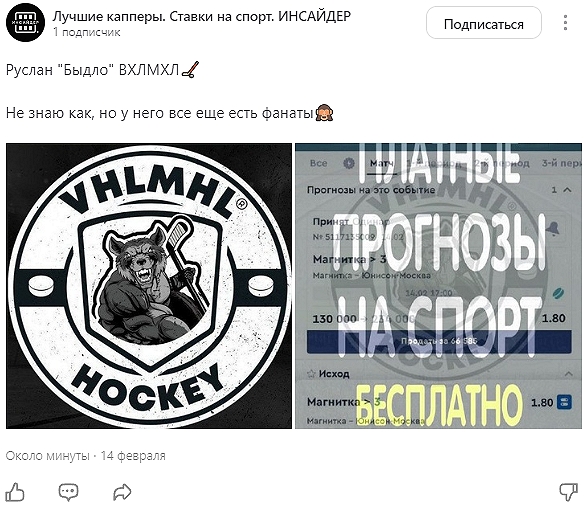The height and width of the screenshot is (507, 586).
Task: Select the Все tab
Action: pos(318,163)
